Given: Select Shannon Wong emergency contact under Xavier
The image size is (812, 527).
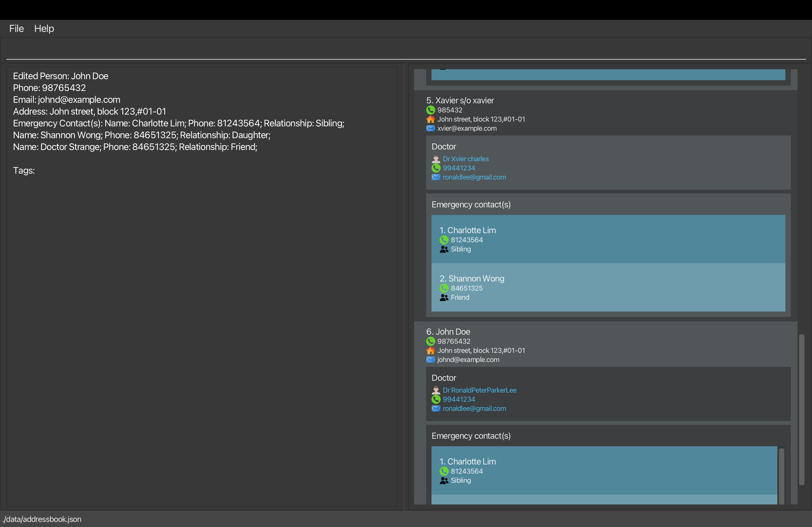Looking at the screenshot, I should [x=608, y=287].
